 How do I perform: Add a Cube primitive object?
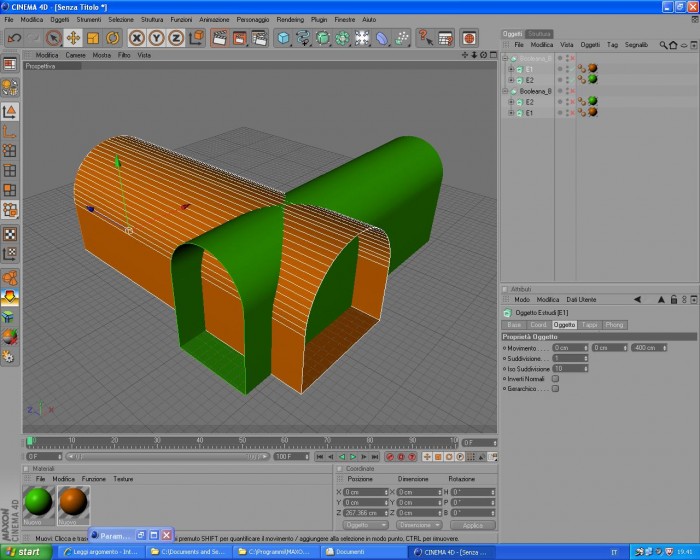point(283,38)
